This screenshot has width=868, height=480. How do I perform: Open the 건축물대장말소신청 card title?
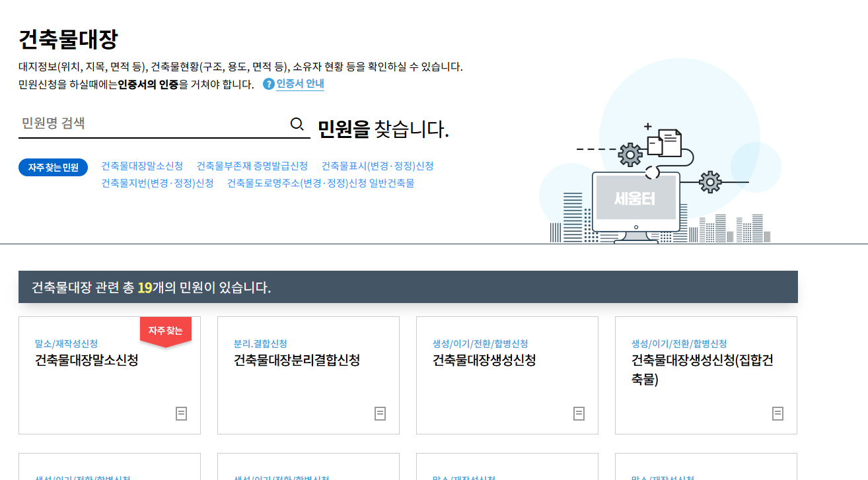[x=87, y=360]
